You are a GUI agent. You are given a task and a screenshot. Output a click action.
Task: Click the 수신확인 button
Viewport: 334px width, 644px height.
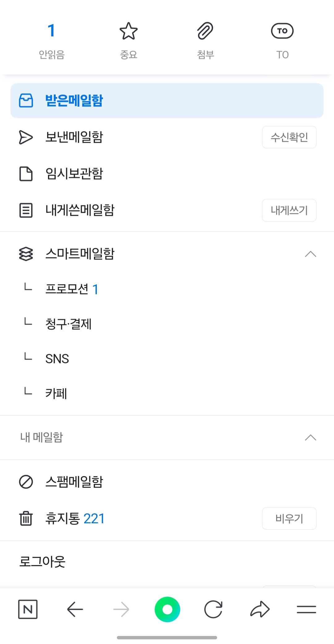pyautogui.click(x=289, y=137)
